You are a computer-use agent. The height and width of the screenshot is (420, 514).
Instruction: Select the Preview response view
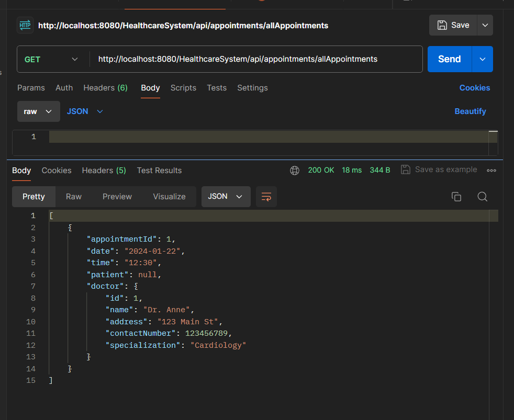click(117, 197)
